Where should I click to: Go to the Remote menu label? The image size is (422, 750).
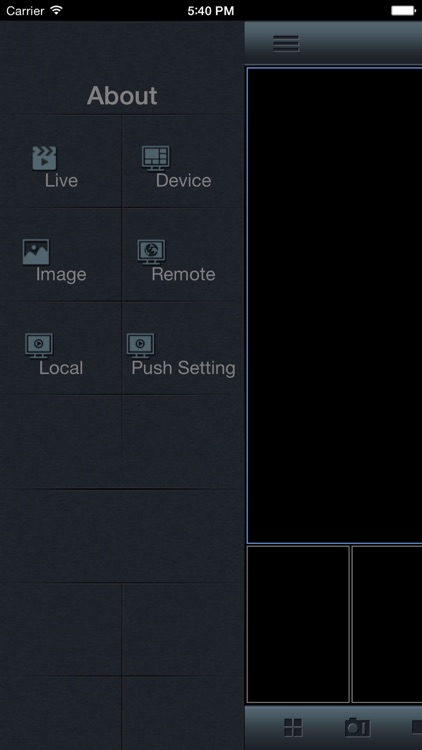coord(183,274)
